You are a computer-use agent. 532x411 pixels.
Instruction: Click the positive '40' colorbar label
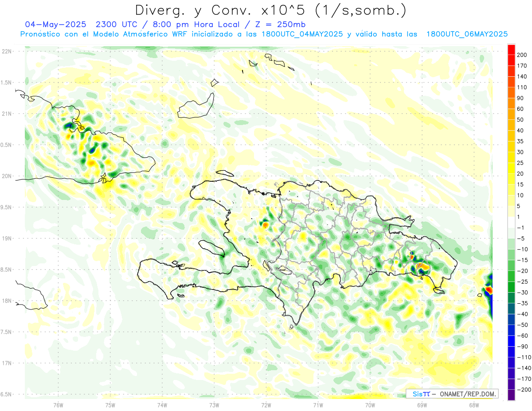pos(521,130)
